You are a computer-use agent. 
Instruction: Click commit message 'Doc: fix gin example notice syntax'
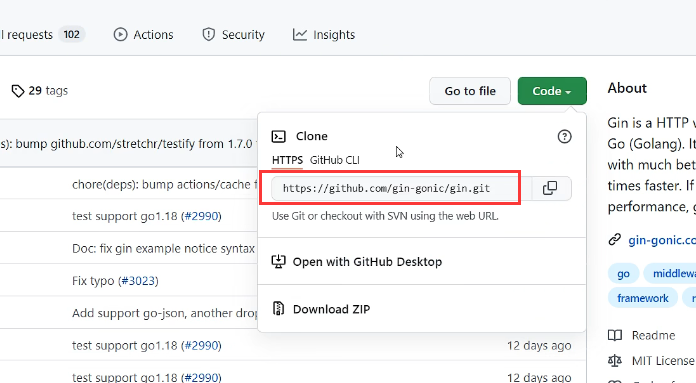(163, 249)
